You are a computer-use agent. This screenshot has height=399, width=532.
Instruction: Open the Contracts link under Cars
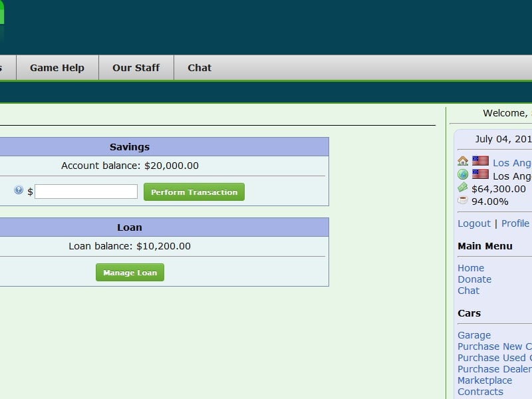point(481,391)
